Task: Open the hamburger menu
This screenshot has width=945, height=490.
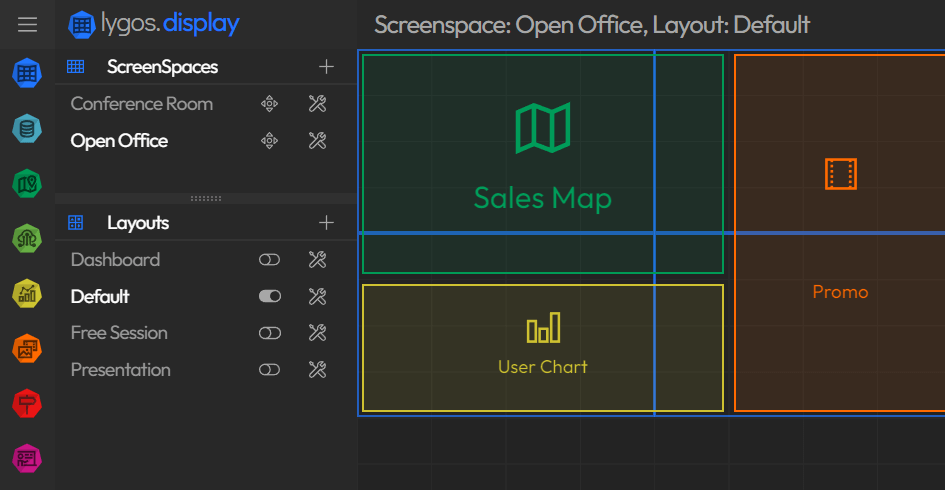Action: (x=27, y=25)
